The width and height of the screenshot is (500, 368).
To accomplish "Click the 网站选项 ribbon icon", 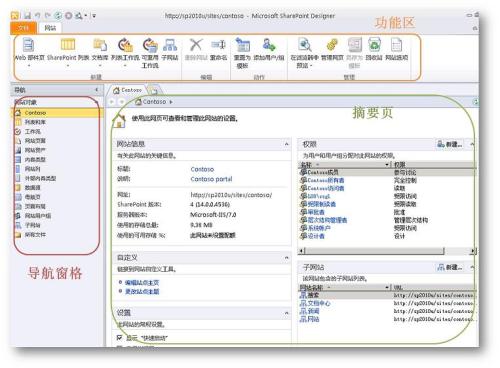I will (x=396, y=45).
